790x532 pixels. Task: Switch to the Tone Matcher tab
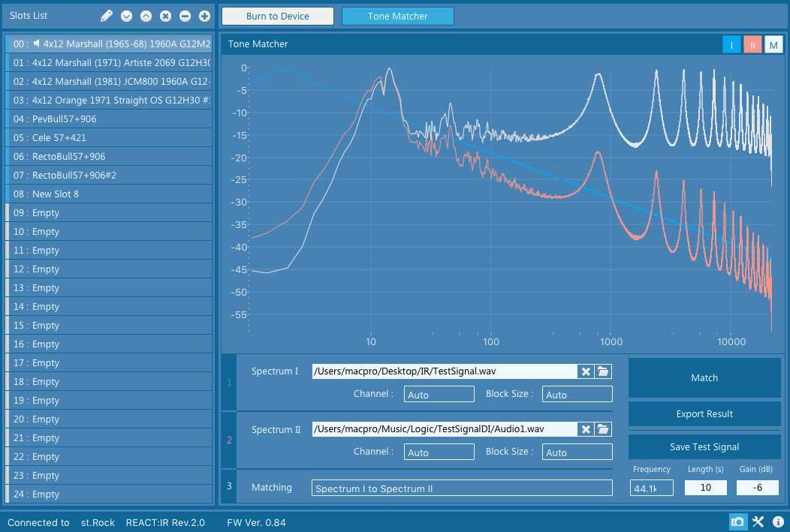(397, 16)
